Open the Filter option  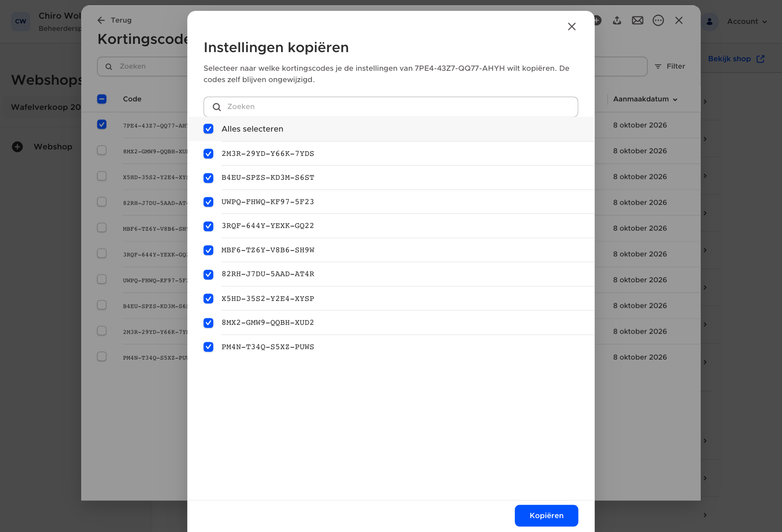tap(670, 66)
